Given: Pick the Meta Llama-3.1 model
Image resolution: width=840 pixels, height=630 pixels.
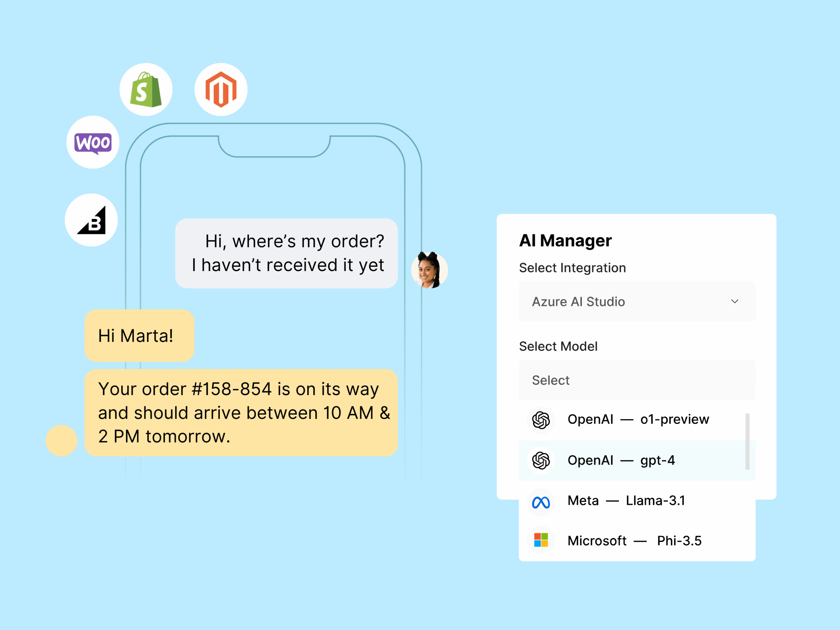Looking at the screenshot, I should coord(626,501).
